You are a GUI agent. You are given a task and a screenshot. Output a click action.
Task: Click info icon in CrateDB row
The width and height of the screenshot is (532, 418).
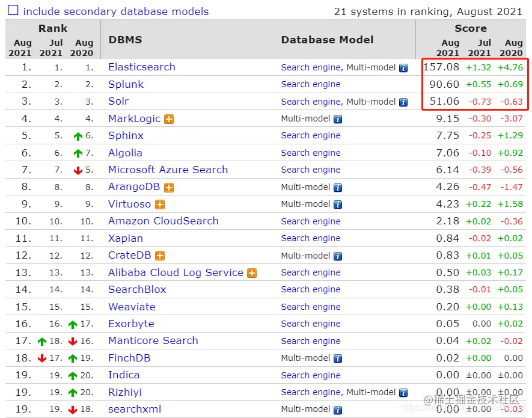pyautogui.click(x=338, y=256)
